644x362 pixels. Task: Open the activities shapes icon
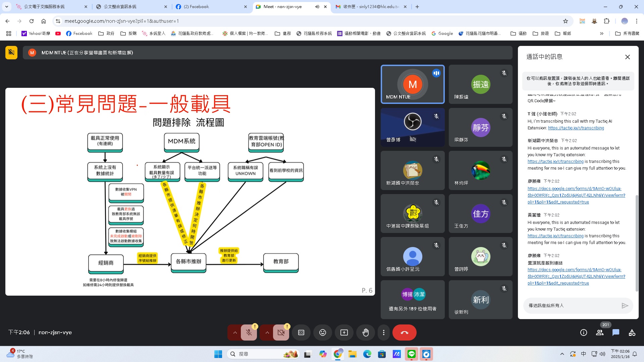pyautogui.click(x=632, y=333)
